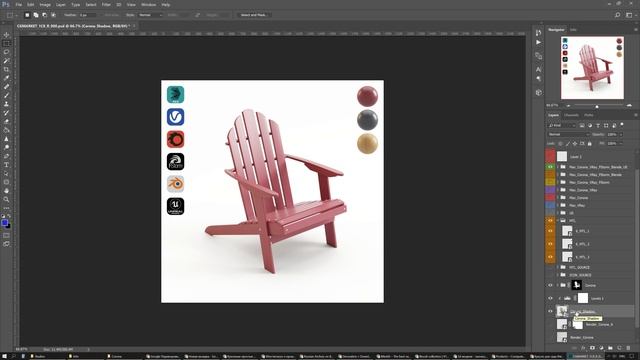
Task: Switch to the Info tab beside Navigator
Action: (x=573, y=30)
